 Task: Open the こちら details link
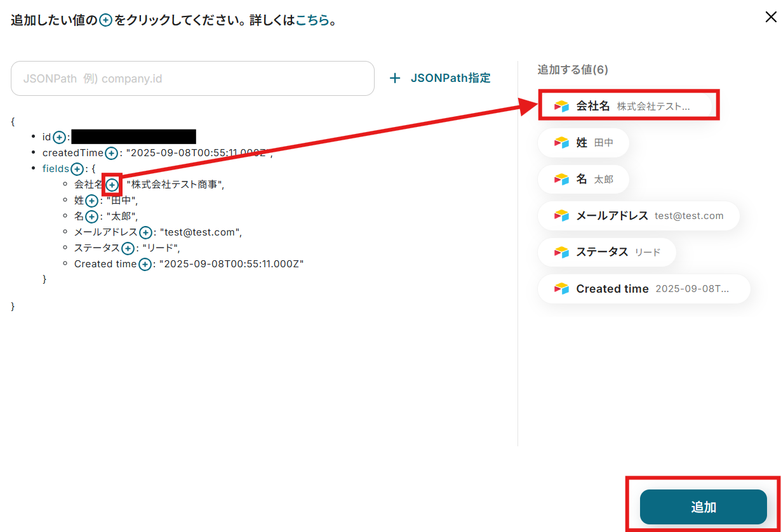pos(312,20)
